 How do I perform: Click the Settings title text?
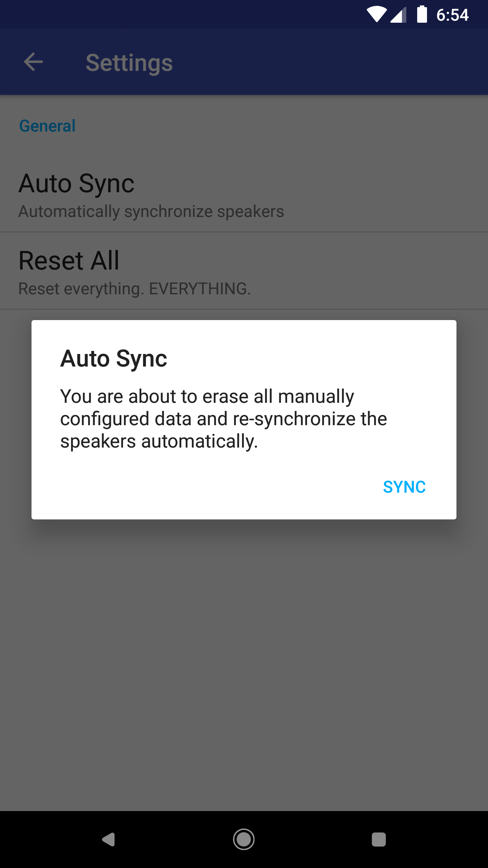coord(129,63)
